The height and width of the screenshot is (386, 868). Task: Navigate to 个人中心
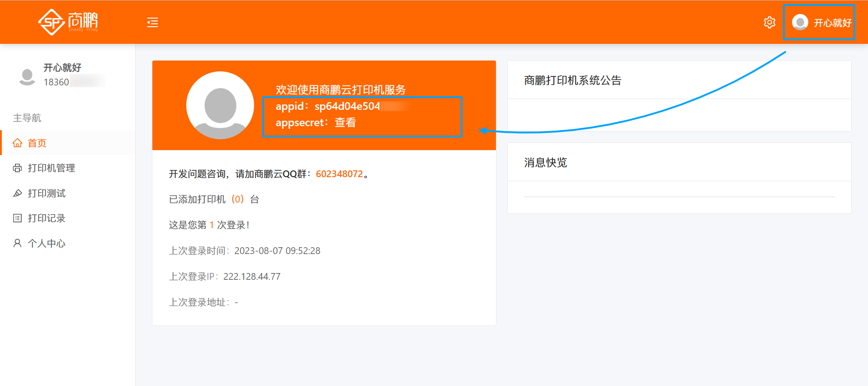pyautogui.click(x=46, y=244)
